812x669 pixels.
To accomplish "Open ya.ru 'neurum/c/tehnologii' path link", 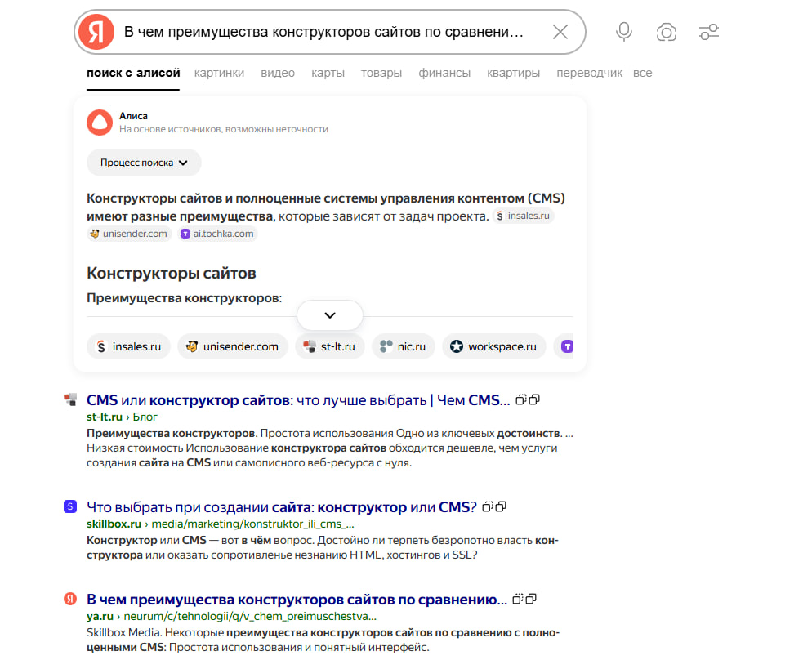I will pos(250,616).
